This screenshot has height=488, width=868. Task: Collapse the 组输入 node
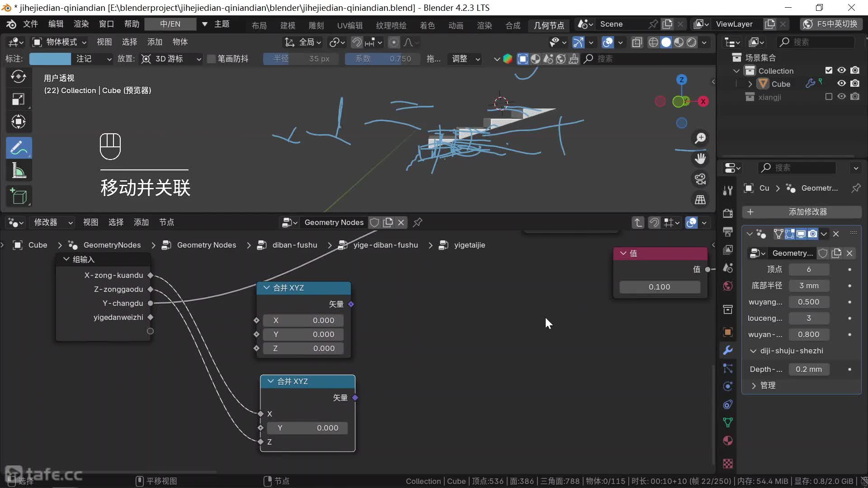pyautogui.click(x=66, y=259)
